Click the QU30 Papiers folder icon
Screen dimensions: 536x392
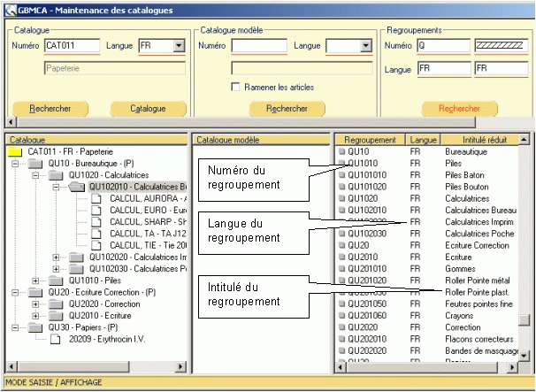click(35, 327)
